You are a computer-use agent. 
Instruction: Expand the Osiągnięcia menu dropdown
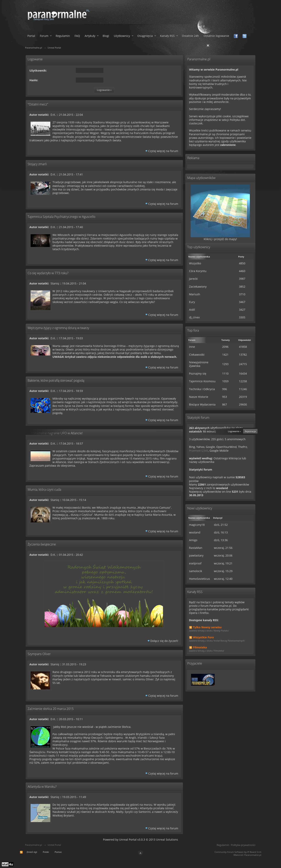[146, 36]
